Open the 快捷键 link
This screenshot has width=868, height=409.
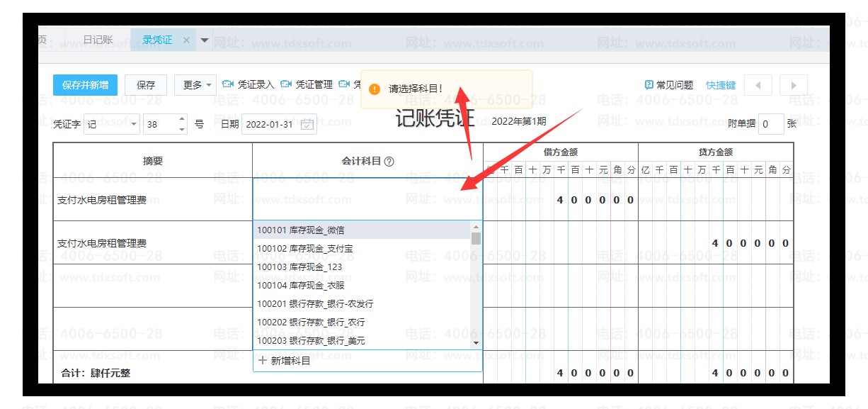(721, 85)
